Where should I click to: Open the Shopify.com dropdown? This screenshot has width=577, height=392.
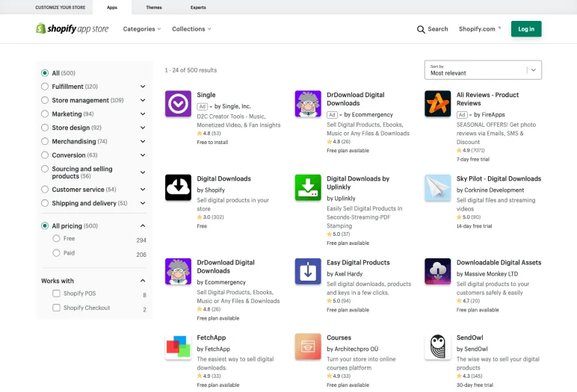click(480, 29)
